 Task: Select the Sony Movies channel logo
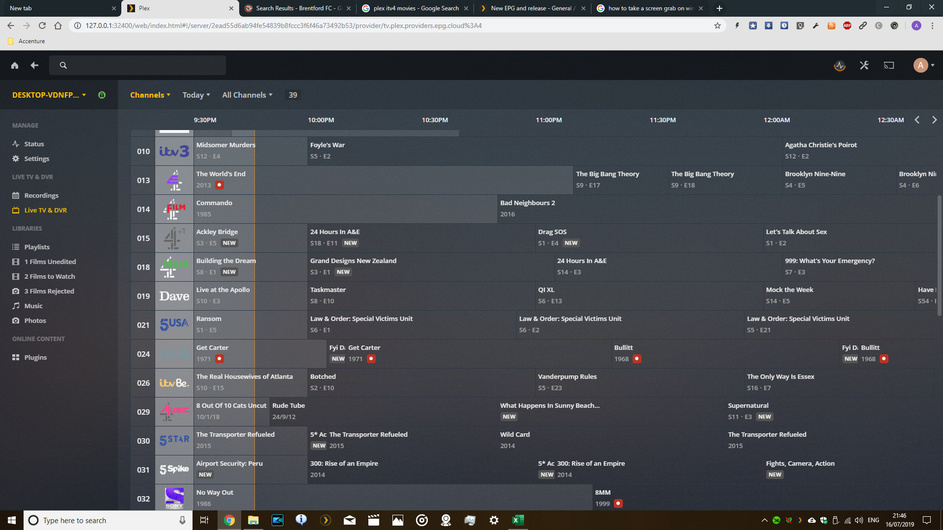[x=174, y=498]
